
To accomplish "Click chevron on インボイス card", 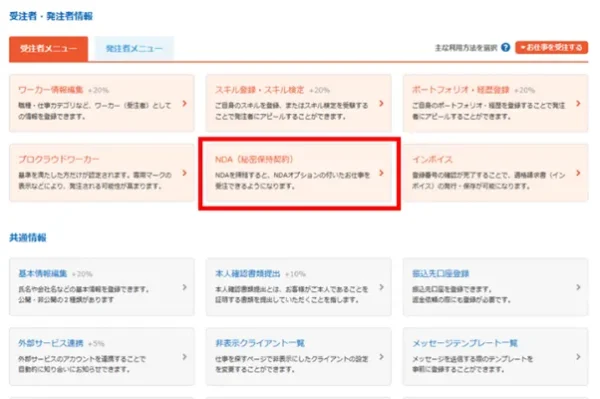I will (x=578, y=173).
